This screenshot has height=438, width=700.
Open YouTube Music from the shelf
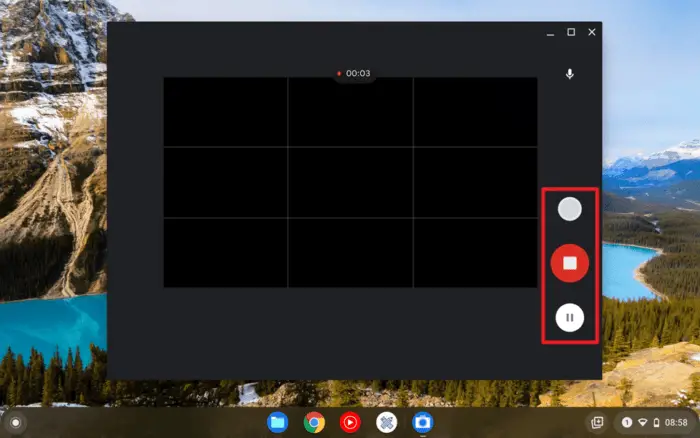coord(350,422)
